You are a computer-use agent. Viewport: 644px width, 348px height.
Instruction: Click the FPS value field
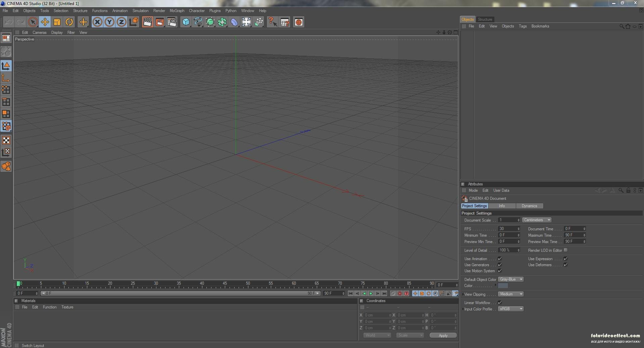tap(509, 229)
